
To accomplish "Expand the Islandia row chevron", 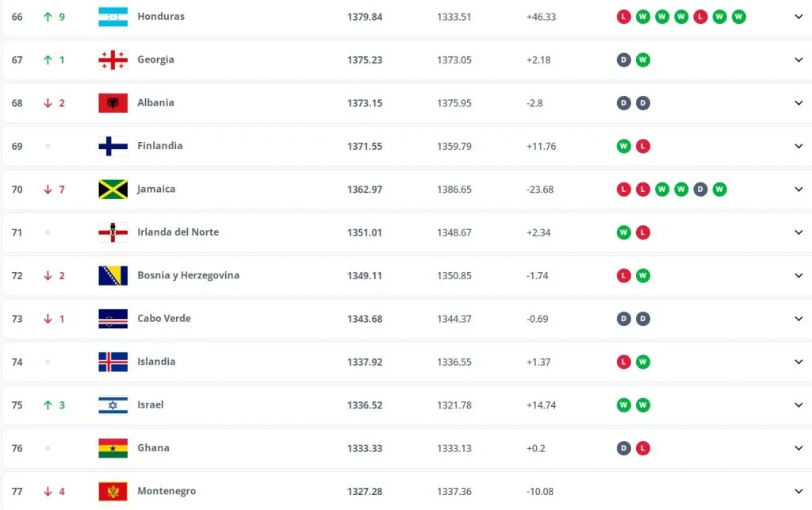I will coord(799,362).
